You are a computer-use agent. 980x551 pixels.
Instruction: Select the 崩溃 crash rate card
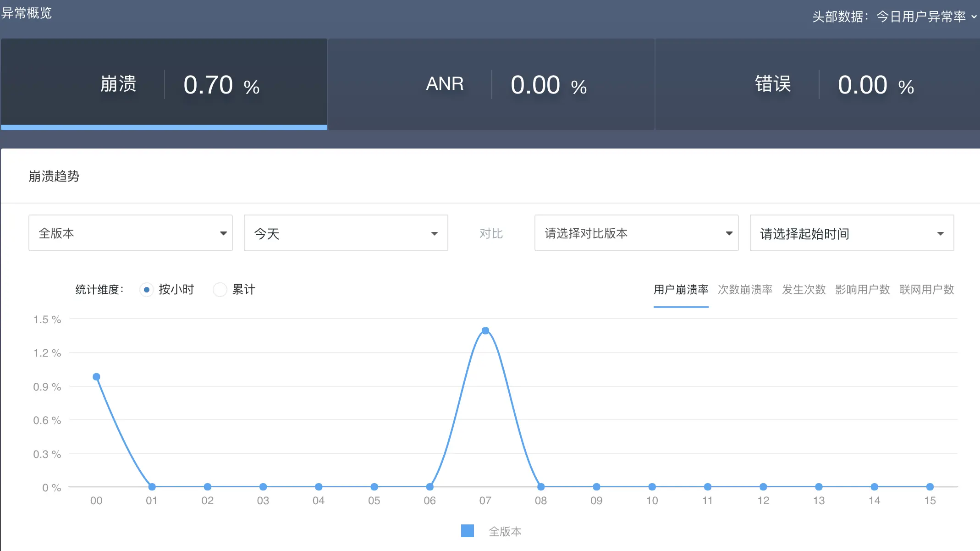164,84
